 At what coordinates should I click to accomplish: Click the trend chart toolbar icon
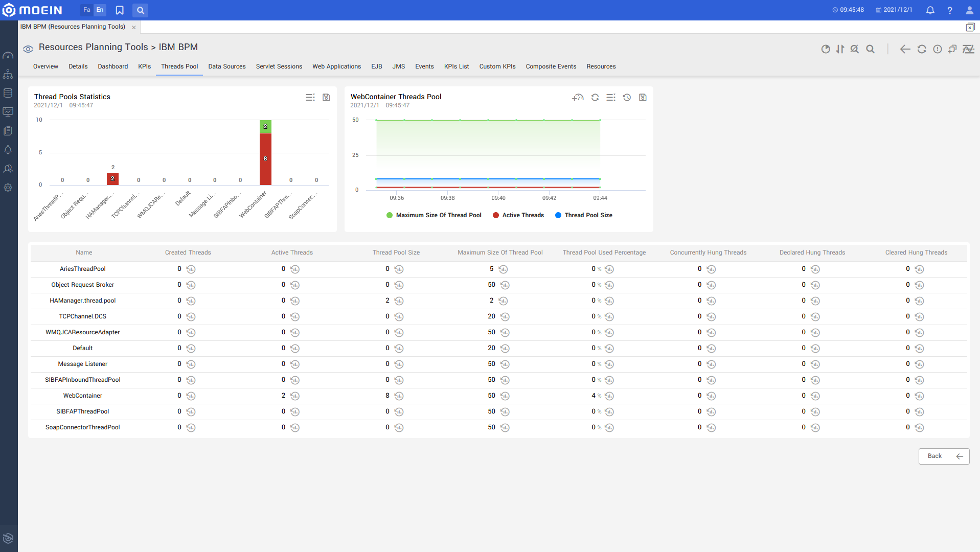click(968, 49)
